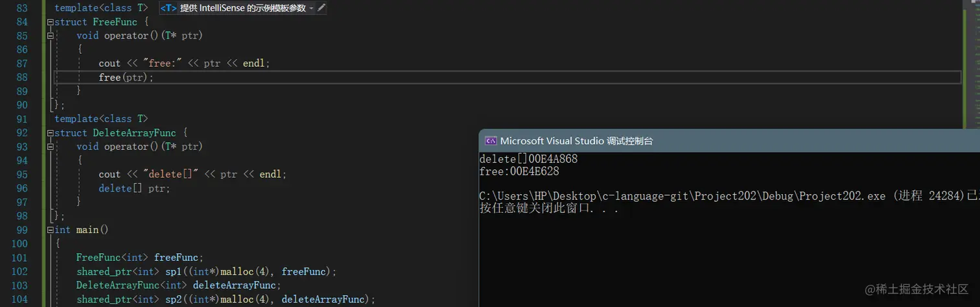980x307 pixels.
Task: Click the sp2 shared_ptr declaration line
Action: (x=226, y=299)
